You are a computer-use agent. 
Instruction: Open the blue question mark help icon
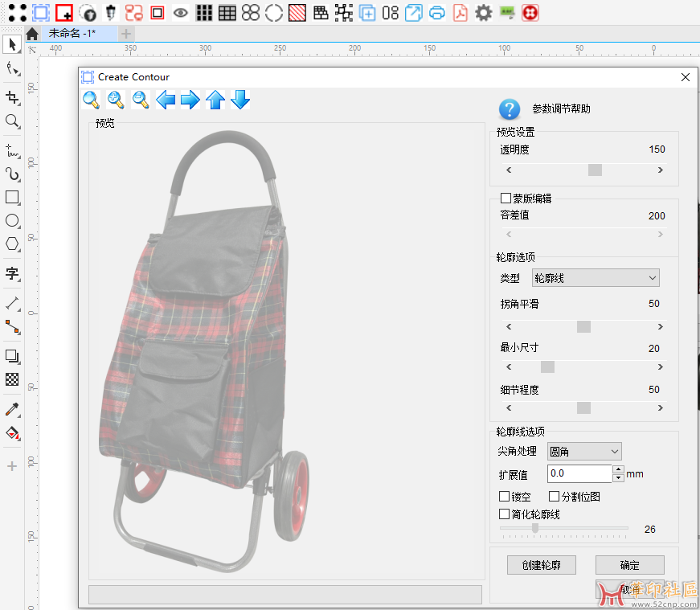click(510, 109)
